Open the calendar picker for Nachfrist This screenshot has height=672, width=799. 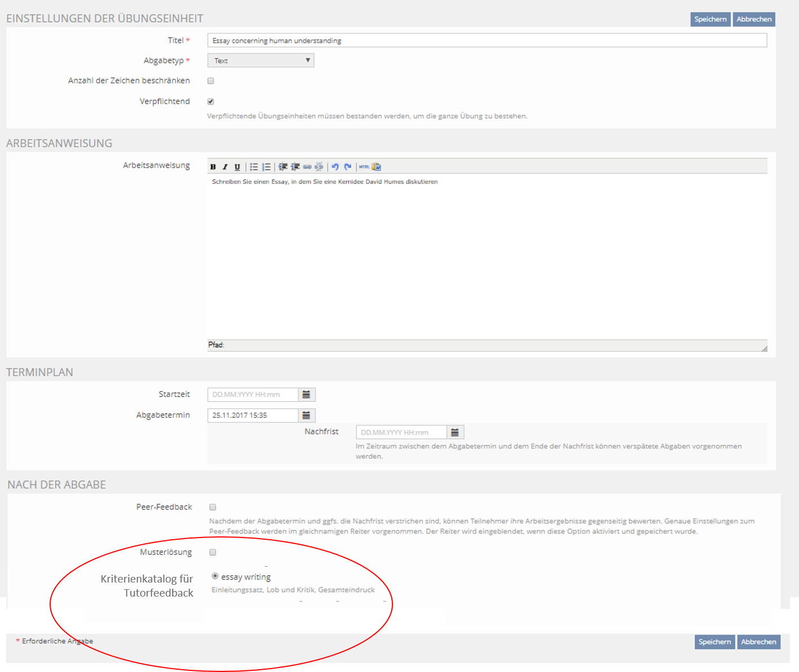(455, 432)
